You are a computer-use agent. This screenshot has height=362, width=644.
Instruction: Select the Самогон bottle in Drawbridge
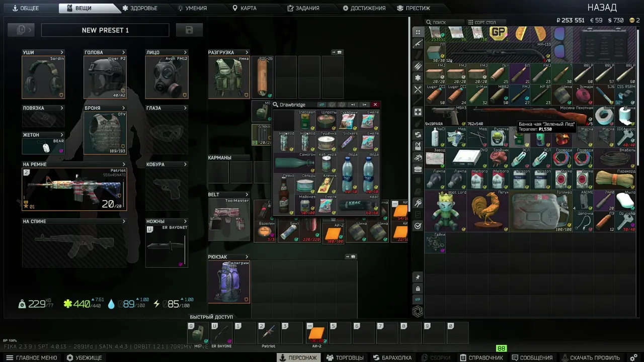tap(295, 162)
